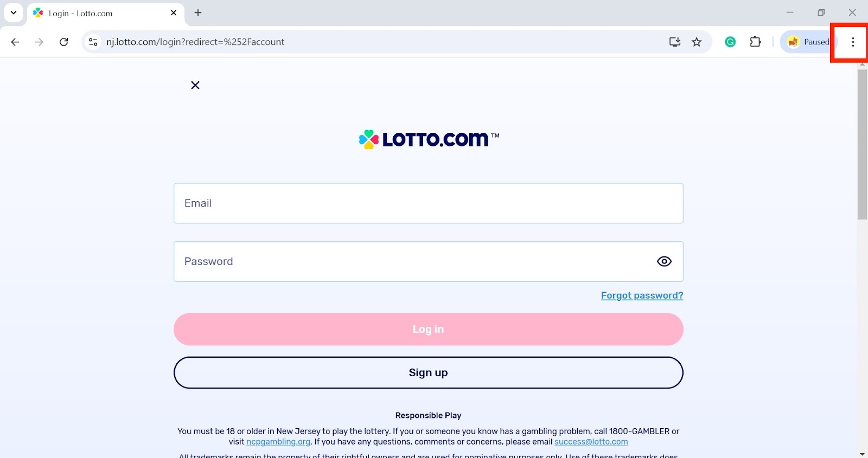Open the ncpgambling.org link

click(278, 442)
